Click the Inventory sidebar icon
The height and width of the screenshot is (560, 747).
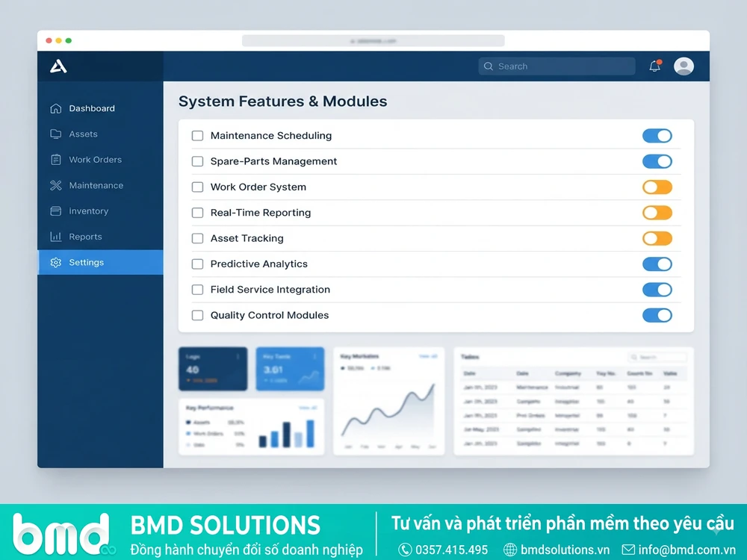[56, 211]
